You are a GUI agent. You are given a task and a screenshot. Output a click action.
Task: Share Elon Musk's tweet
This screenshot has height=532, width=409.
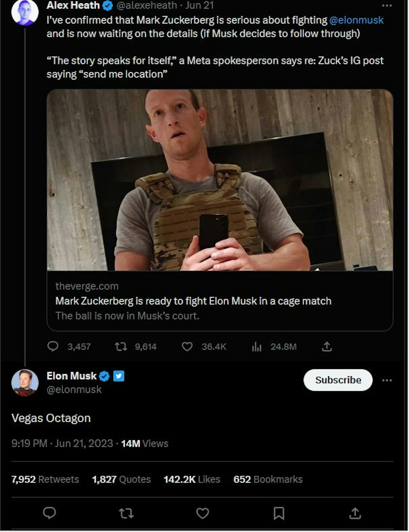point(355,513)
